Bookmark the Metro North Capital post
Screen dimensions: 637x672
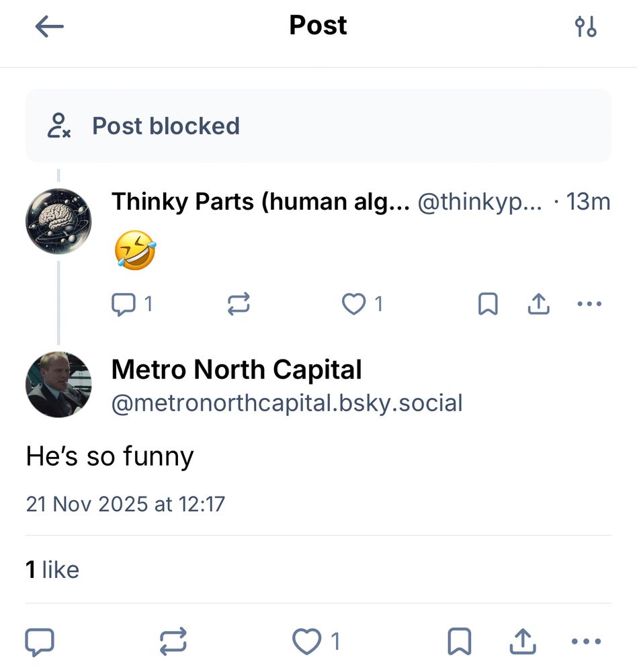(x=460, y=642)
